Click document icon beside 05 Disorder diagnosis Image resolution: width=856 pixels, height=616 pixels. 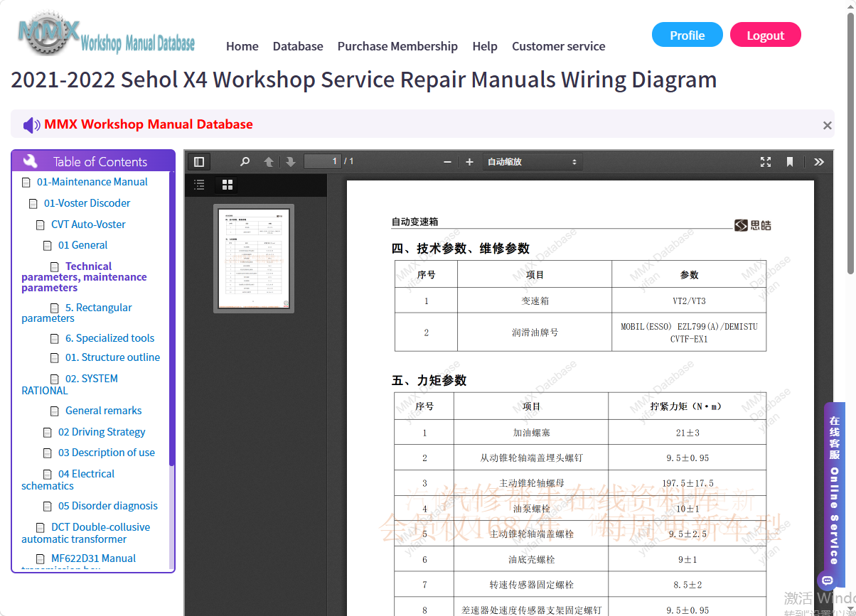click(x=48, y=507)
